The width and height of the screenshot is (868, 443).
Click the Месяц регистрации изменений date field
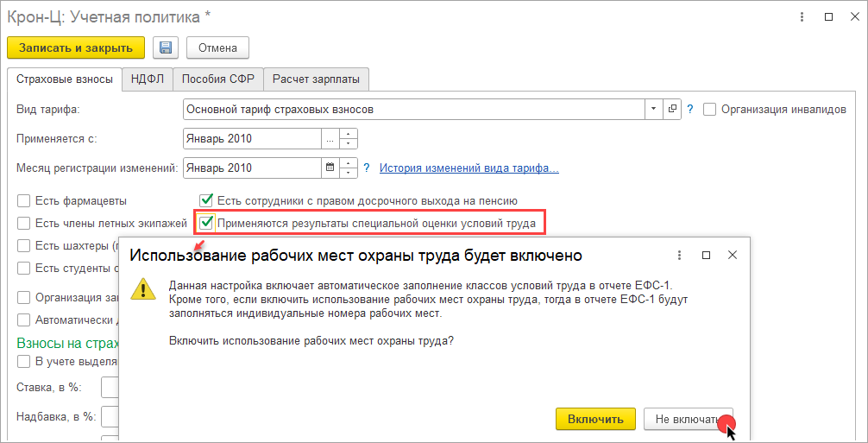pyautogui.click(x=253, y=168)
